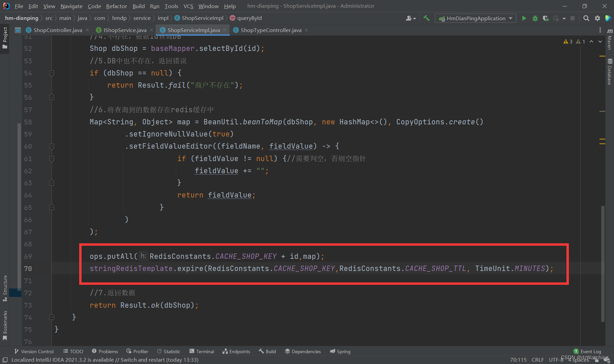614x364 pixels.
Task: Collapse the if block at line 54
Action: (52, 73)
